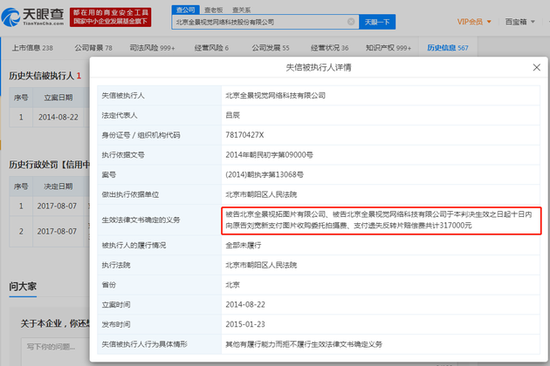The image size is (550, 366).
Task: Click the 失信被执行人详情 dialog title
Action: pyautogui.click(x=318, y=67)
